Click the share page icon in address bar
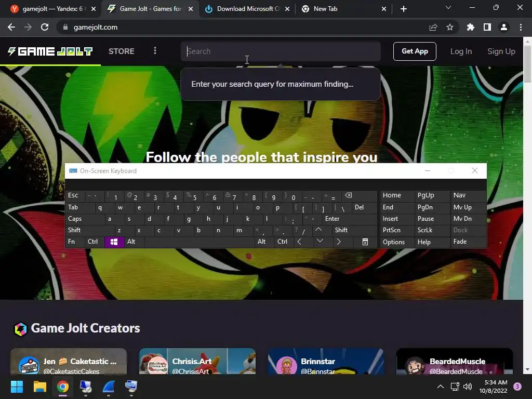The height and width of the screenshot is (399, 532). point(433,27)
